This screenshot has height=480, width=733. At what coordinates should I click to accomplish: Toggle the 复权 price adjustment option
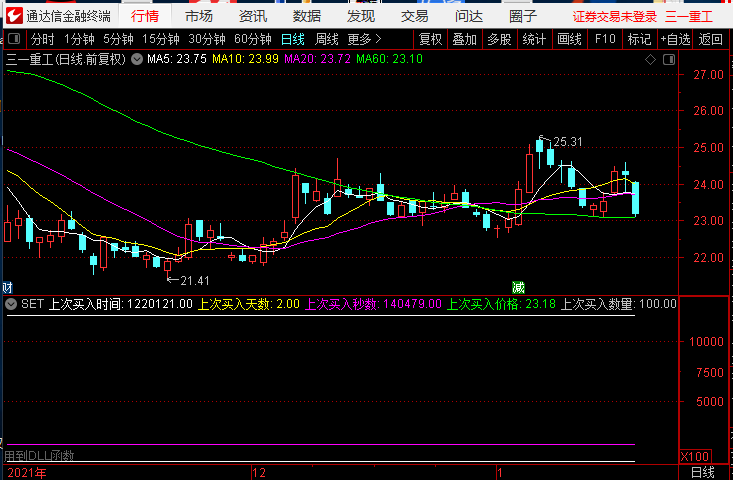point(430,40)
